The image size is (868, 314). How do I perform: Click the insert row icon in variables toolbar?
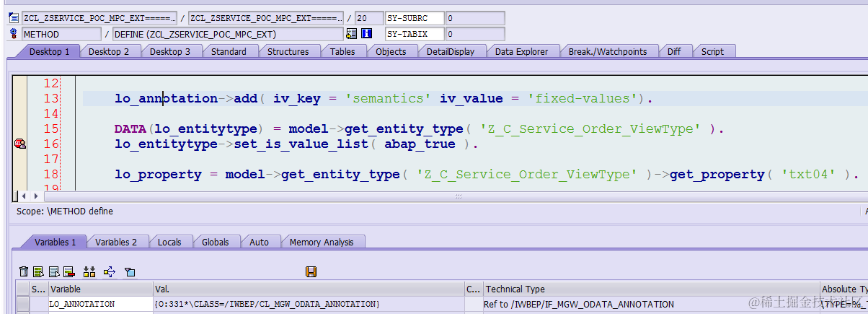[x=39, y=271]
